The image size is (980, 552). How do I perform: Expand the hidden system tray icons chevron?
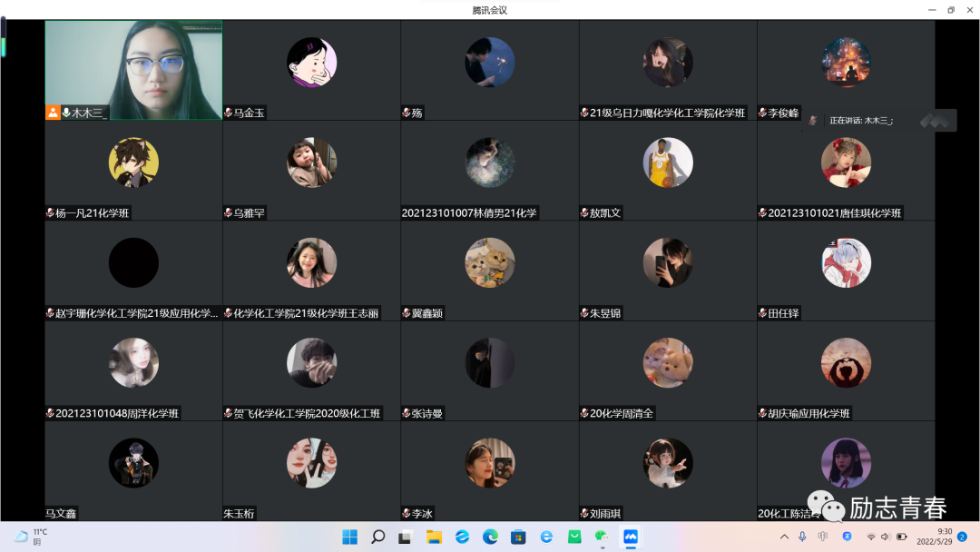point(784,537)
